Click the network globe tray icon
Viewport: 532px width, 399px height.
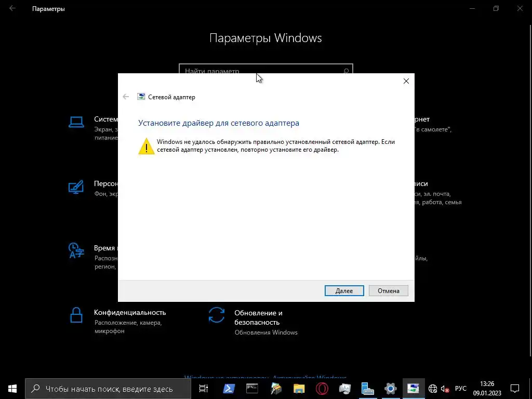[433, 389]
